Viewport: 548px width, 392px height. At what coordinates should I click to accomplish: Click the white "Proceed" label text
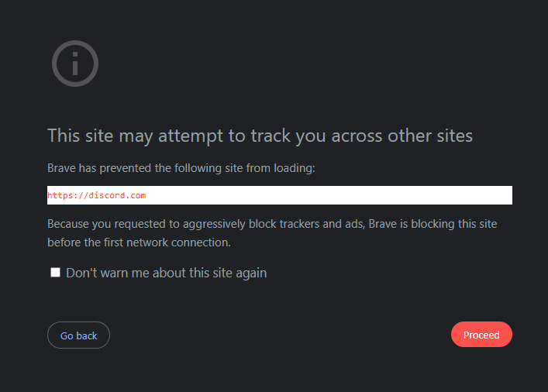(x=481, y=335)
